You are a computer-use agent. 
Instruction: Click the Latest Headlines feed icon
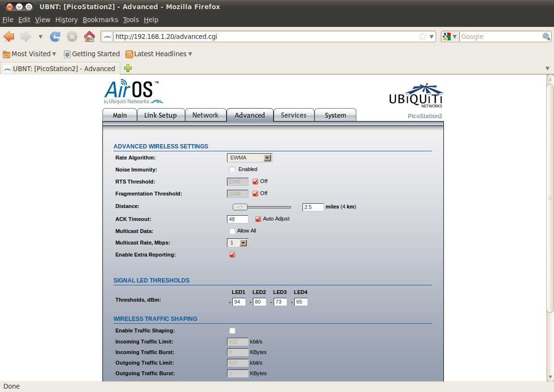[x=129, y=54]
